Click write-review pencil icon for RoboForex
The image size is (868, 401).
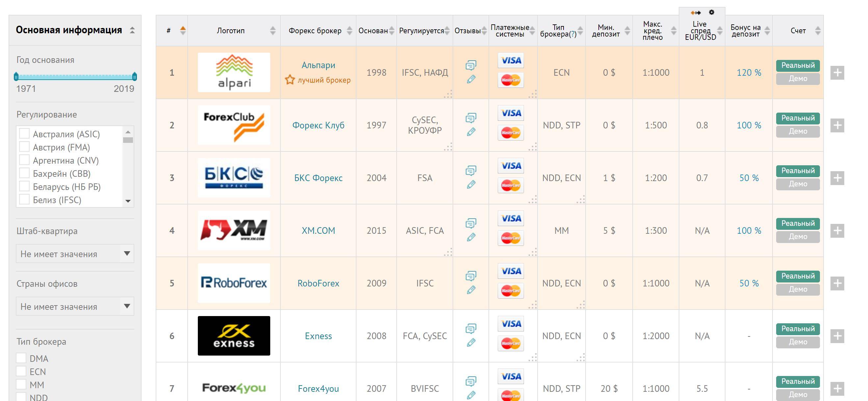[x=471, y=290]
